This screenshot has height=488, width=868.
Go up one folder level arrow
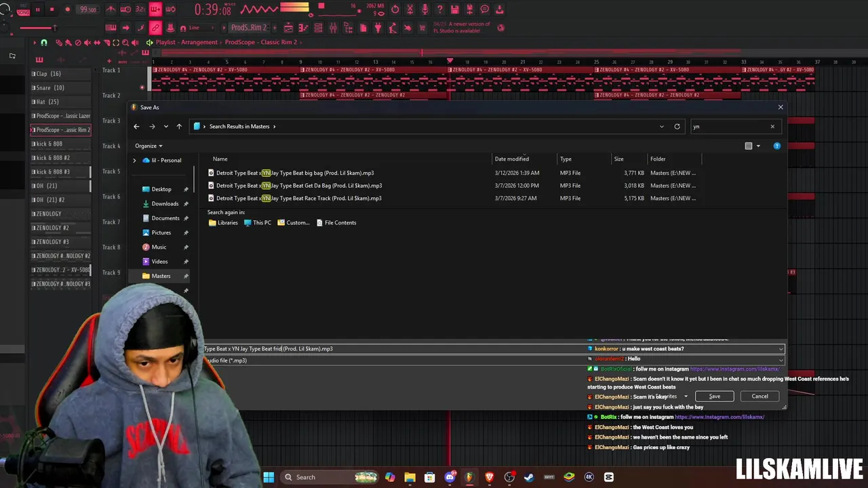click(179, 126)
